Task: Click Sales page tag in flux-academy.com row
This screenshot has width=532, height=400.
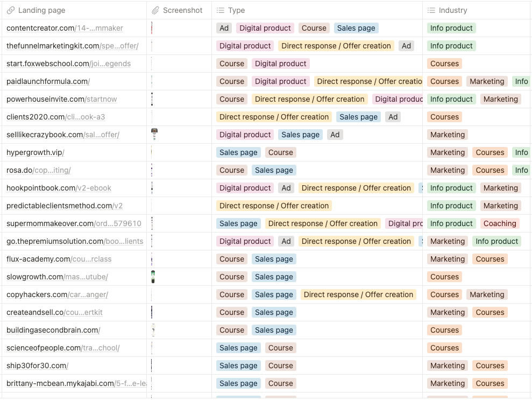Action: click(274, 259)
